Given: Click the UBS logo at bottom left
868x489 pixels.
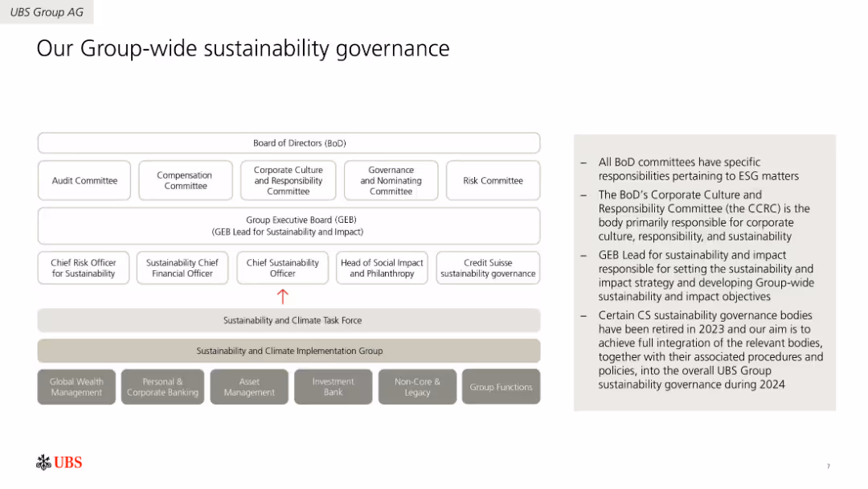Looking at the screenshot, I should click(59, 462).
